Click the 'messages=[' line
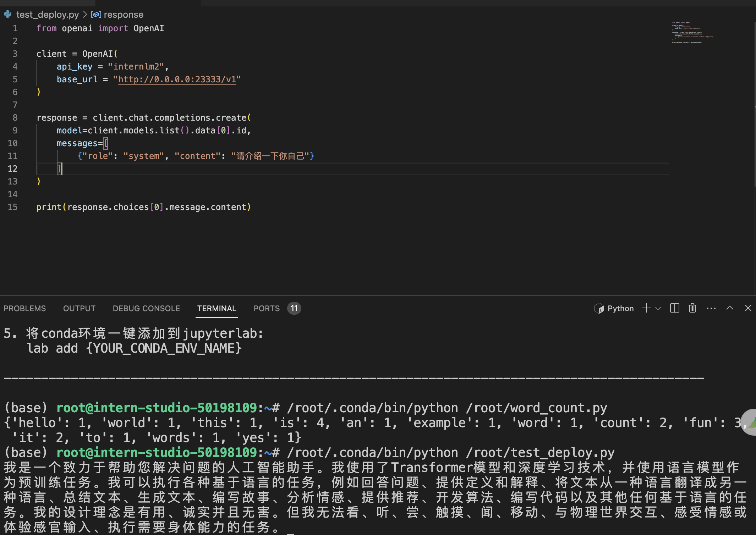The image size is (756, 535). tap(82, 143)
